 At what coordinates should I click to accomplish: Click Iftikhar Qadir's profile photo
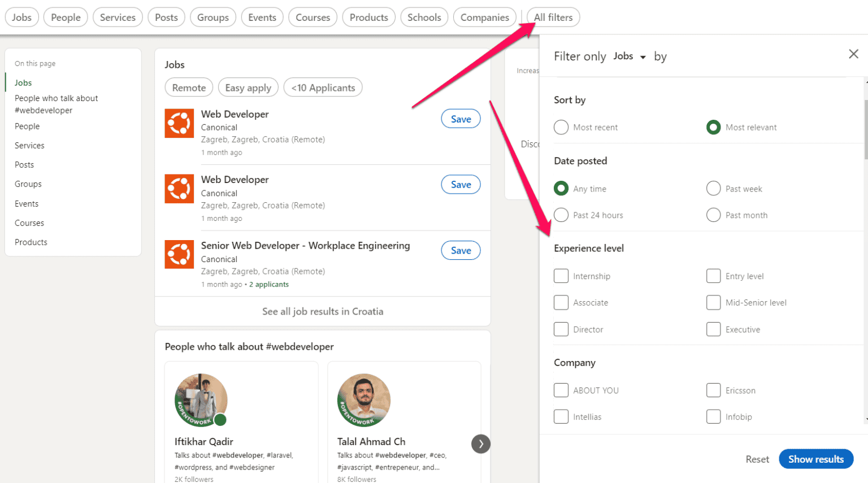(x=201, y=400)
